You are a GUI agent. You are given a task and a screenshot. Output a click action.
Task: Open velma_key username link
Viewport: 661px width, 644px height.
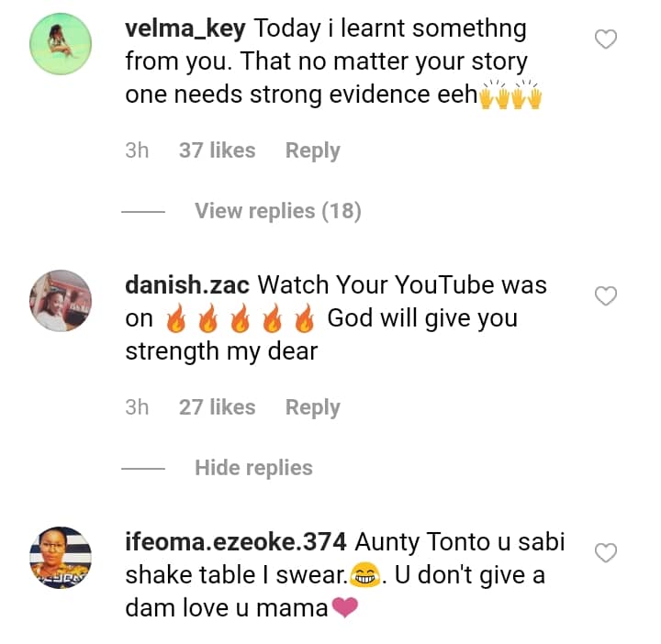pyautogui.click(x=185, y=28)
